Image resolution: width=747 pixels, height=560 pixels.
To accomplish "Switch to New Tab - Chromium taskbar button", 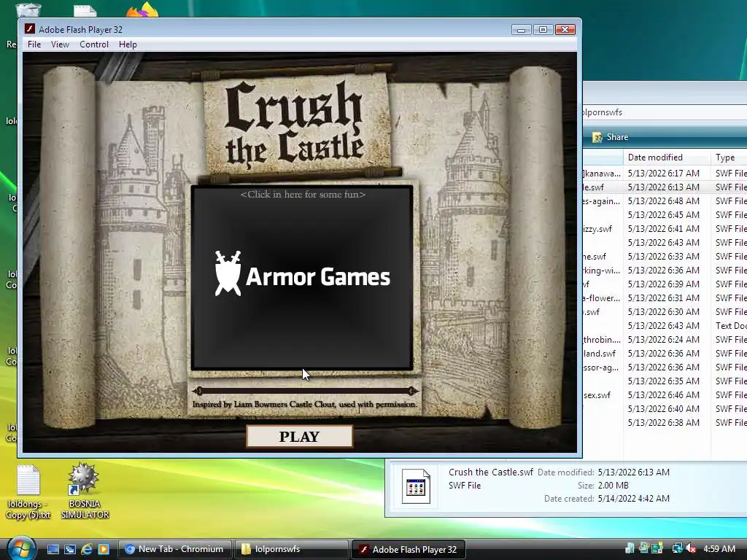I will point(175,549).
